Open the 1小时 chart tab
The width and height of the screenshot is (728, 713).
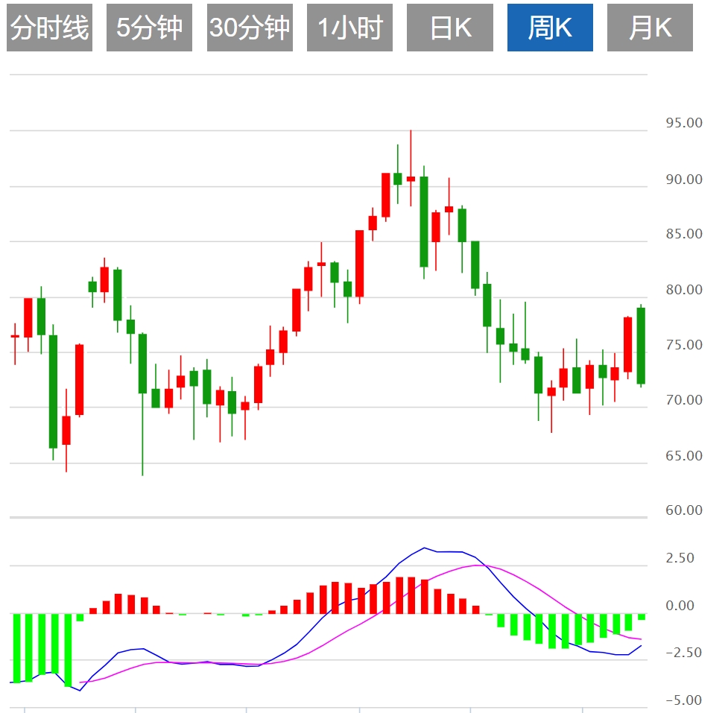pos(349,28)
